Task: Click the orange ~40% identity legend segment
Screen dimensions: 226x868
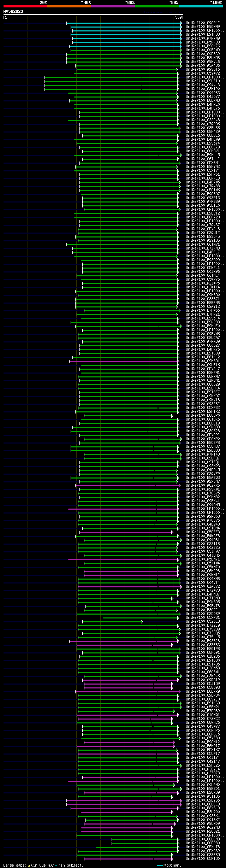Action: (69, 6)
